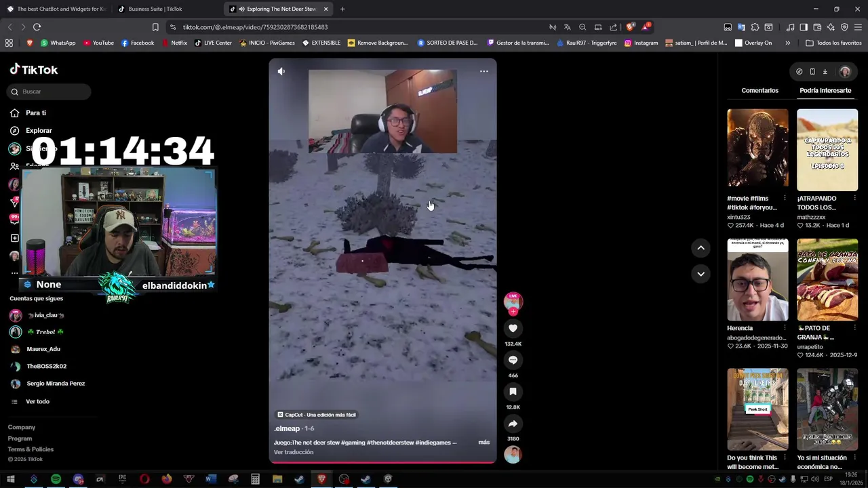The width and height of the screenshot is (868, 488).
Task: Open options for the Herencia video
Action: (785, 328)
